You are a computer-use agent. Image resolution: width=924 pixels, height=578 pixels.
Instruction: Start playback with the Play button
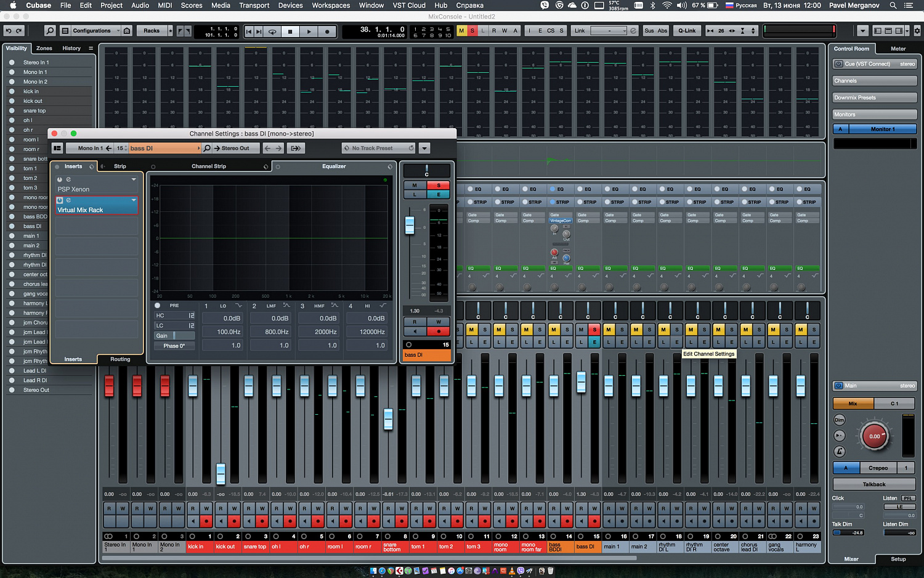tap(309, 31)
